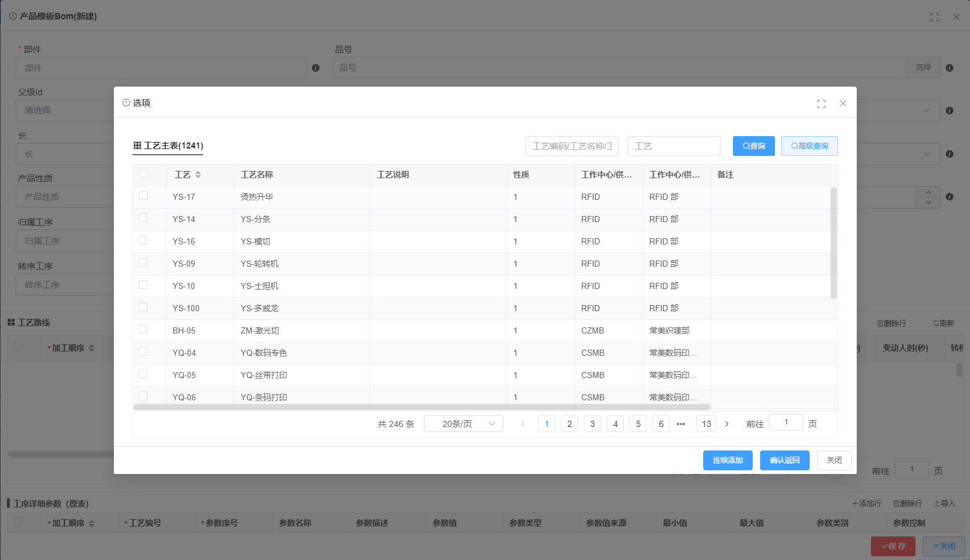Image resolution: width=970 pixels, height=560 pixels.
Task: Click info icon next to 品号 选择 button
Action: click(x=950, y=68)
